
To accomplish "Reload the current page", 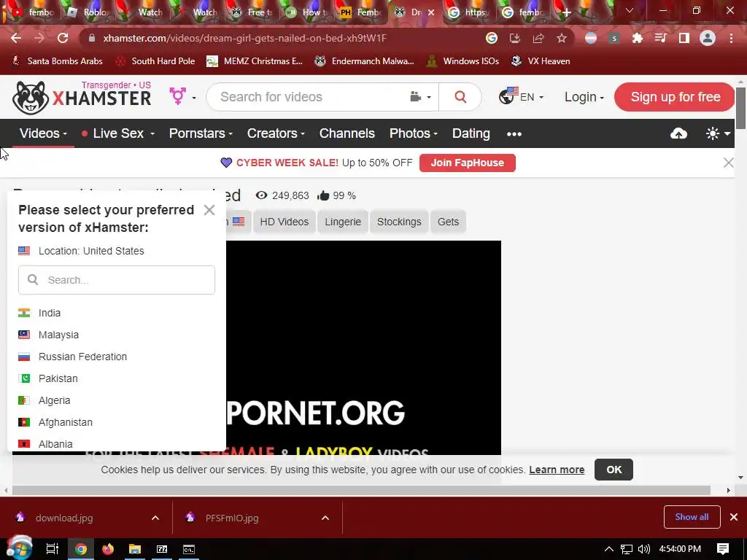I will [63, 38].
